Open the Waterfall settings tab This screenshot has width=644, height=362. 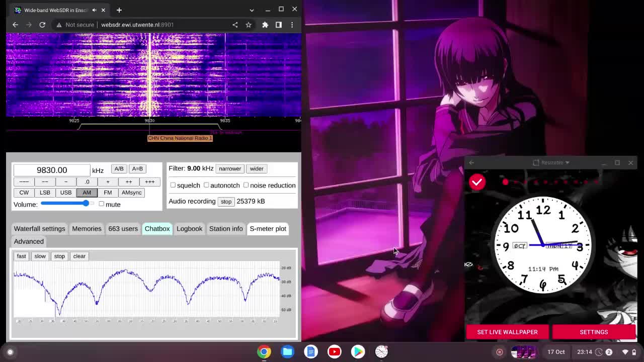pyautogui.click(x=40, y=229)
